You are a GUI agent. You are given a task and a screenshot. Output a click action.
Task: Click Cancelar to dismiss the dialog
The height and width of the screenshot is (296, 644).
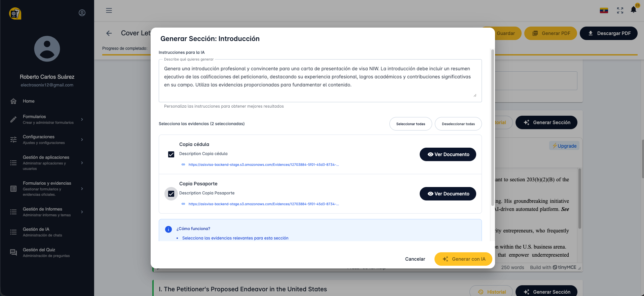pos(415,259)
